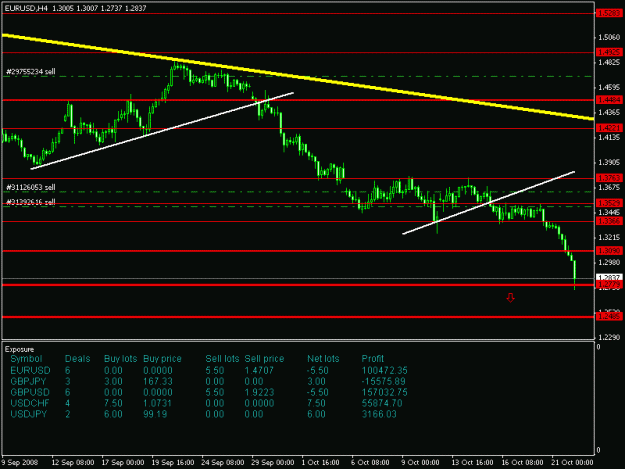The image size is (625, 469).
Task: Click the #31126053 sell order label
Action: (31, 187)
